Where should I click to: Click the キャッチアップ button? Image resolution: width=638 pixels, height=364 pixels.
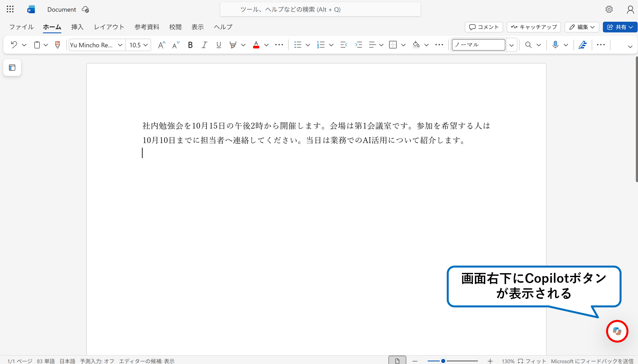click(x=534, y=27)
